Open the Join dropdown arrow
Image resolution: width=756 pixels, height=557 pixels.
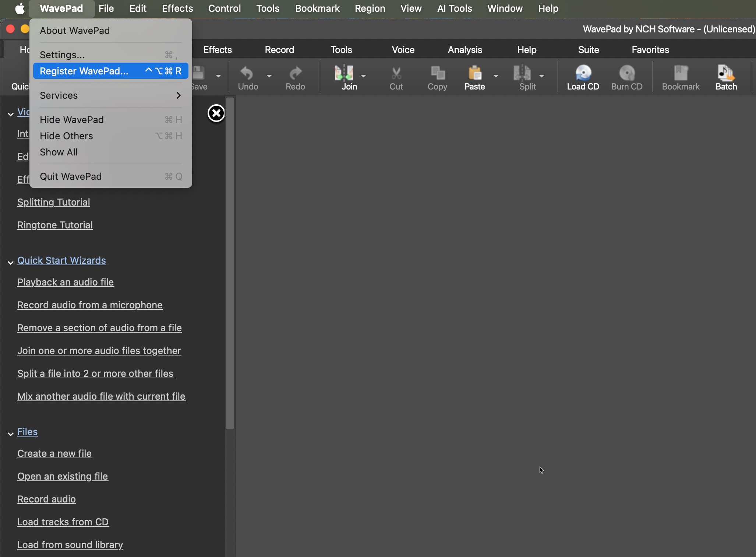click(364, 76)
